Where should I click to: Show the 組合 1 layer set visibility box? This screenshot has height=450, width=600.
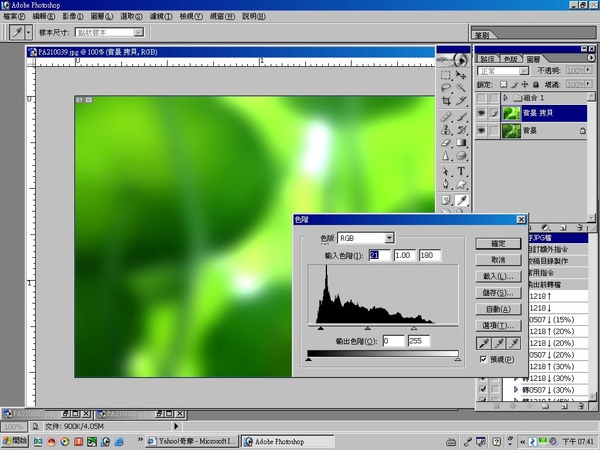tap(481, 98)
